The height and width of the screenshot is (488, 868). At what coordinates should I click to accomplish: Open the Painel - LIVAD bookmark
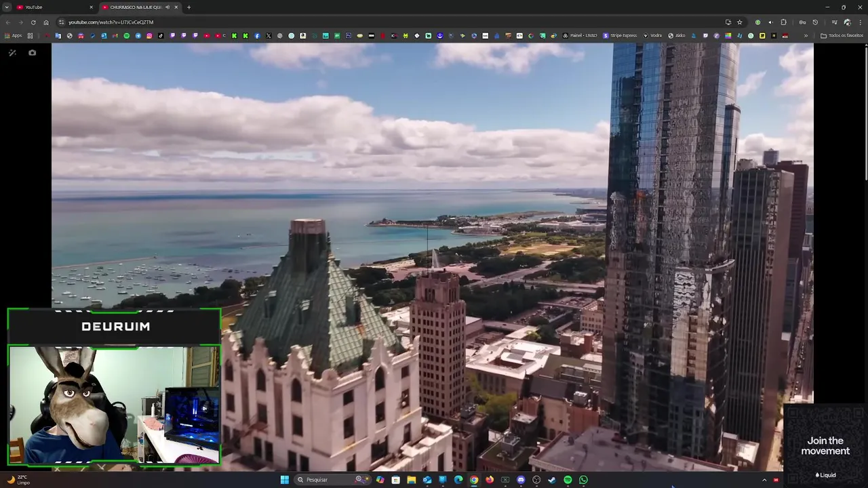pyautogui.click(x=580, y=35)
